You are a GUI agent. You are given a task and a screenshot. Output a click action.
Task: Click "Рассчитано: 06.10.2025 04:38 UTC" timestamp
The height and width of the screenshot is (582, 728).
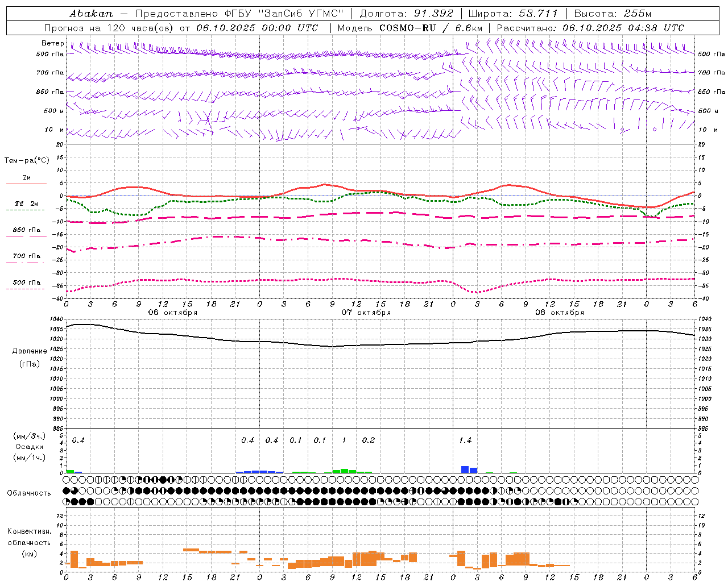pyautogui.click(x=590, y=28)
